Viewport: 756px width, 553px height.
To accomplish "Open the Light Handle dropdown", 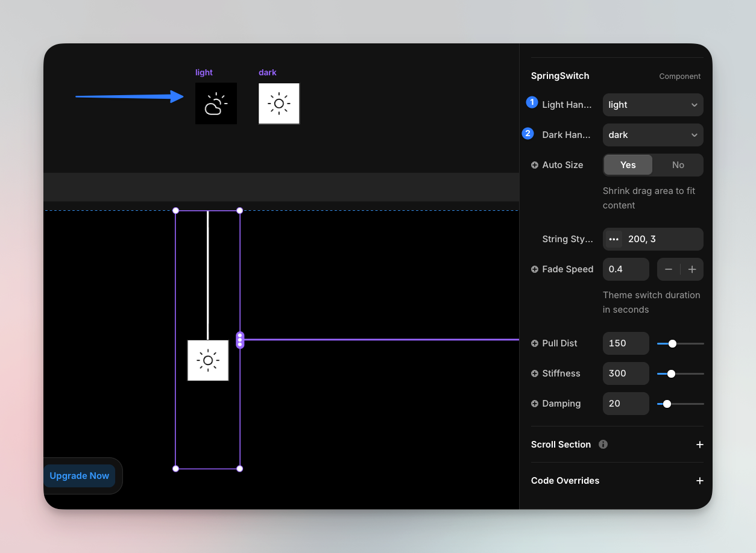I will point(653,105).
